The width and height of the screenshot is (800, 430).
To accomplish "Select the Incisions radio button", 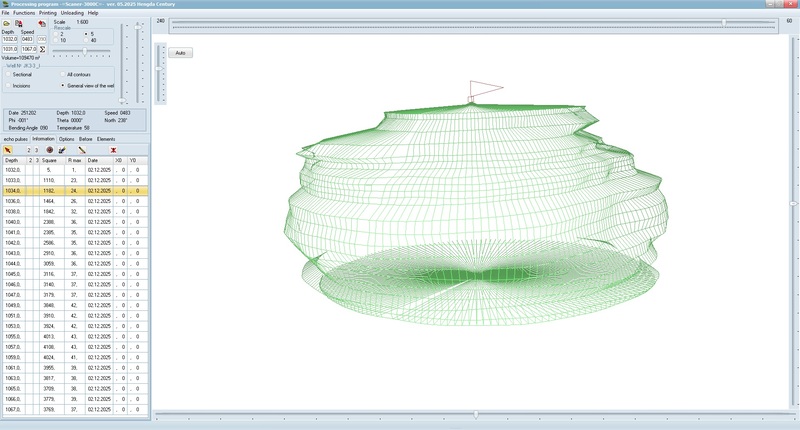I will tap(7, 86).
